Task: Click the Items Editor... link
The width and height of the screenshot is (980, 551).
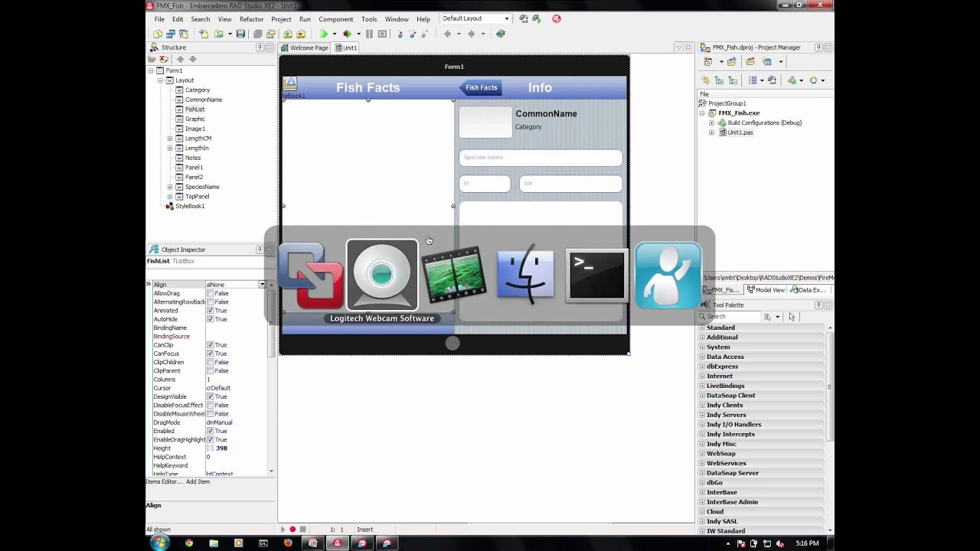Action: tap(164, 481)
